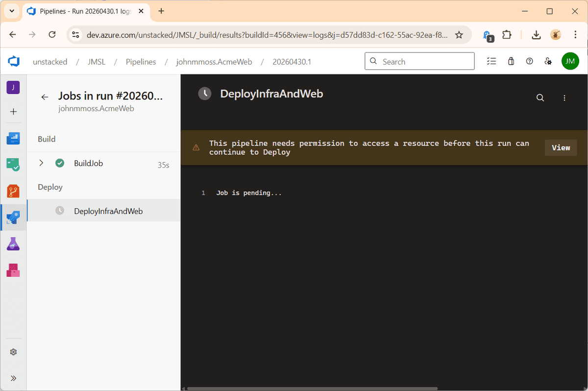
Task: Open the JM account avatar
Action: (570, 61)
